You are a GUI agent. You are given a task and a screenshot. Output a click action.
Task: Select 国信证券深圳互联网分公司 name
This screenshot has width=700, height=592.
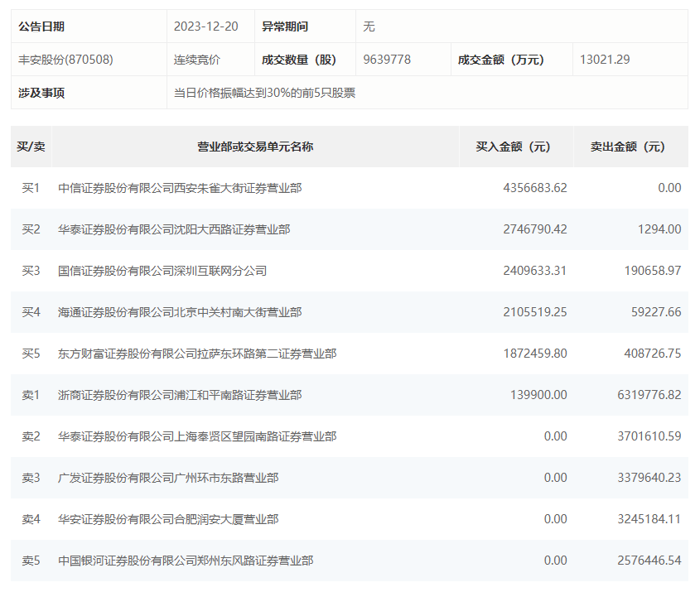click(x=162, y=271)
